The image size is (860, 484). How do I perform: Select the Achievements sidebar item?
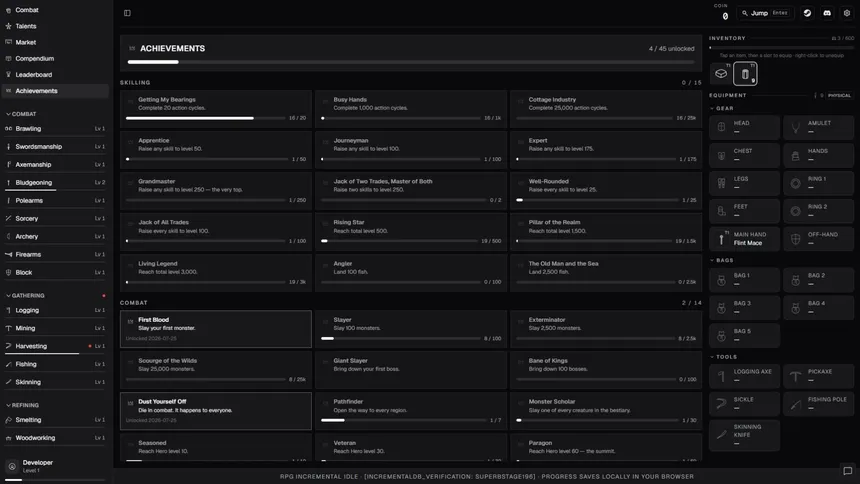pyautogui.click(x=55, y=91)
